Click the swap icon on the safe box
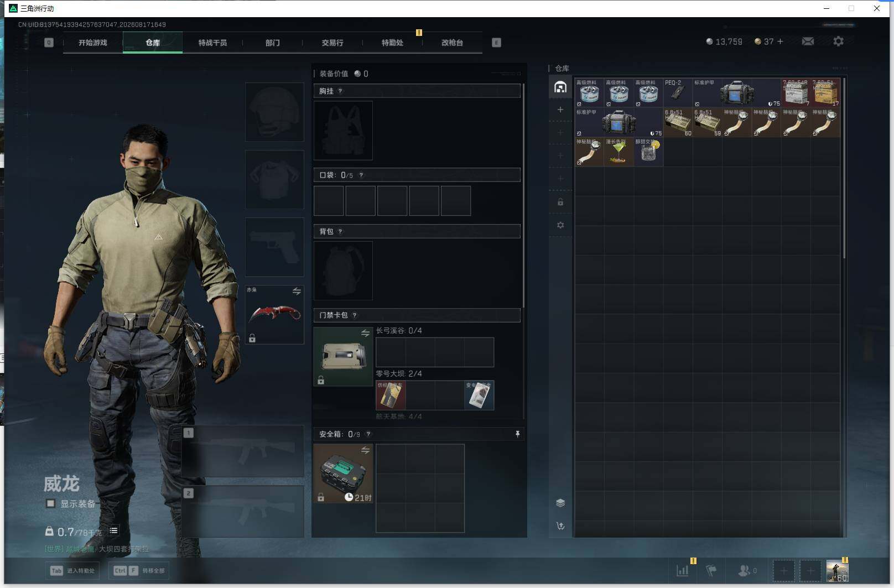 (x=365, y=450)
